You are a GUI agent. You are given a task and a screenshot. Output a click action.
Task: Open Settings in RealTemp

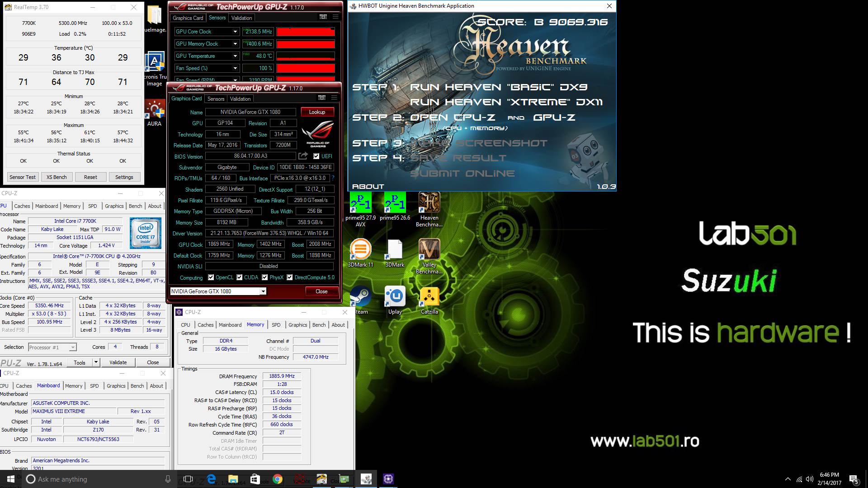124,177
